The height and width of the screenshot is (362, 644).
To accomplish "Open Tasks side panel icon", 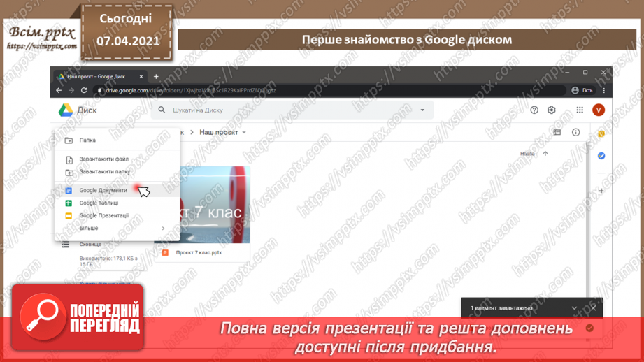I will coord(601,156).
